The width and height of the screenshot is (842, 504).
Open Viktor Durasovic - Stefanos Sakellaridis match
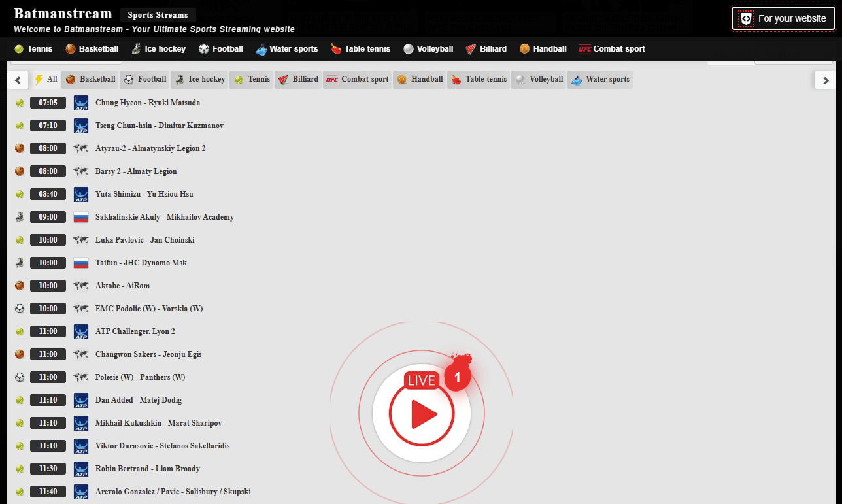point(163,446)
